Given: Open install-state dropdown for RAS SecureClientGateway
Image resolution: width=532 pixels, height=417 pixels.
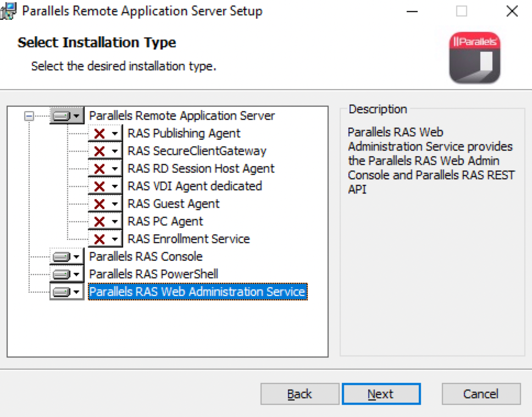Looking at the screenshot, I should point(105,151).
